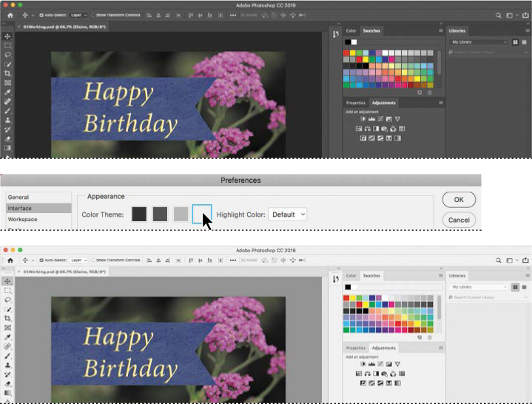Screen dimensions: 532x404
Task: Click the search magnifier icon in the light window
Action: (x=499, y=260)
